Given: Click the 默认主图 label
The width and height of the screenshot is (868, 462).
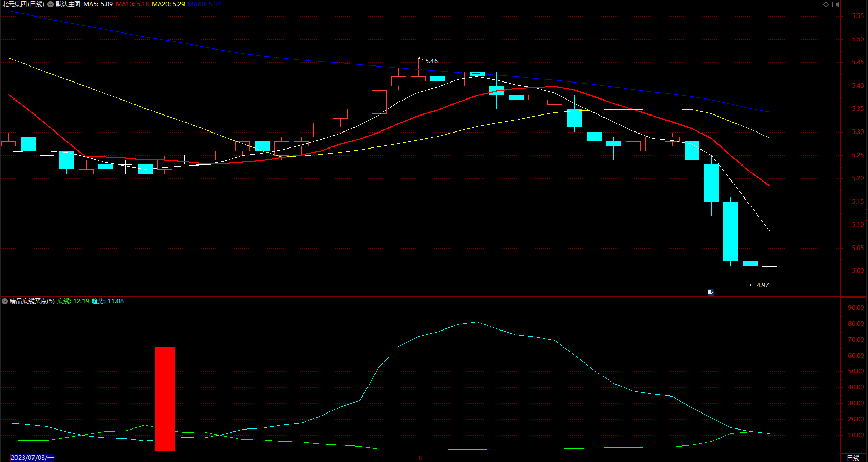Looking at the screenshot, I should coord(68,4).
